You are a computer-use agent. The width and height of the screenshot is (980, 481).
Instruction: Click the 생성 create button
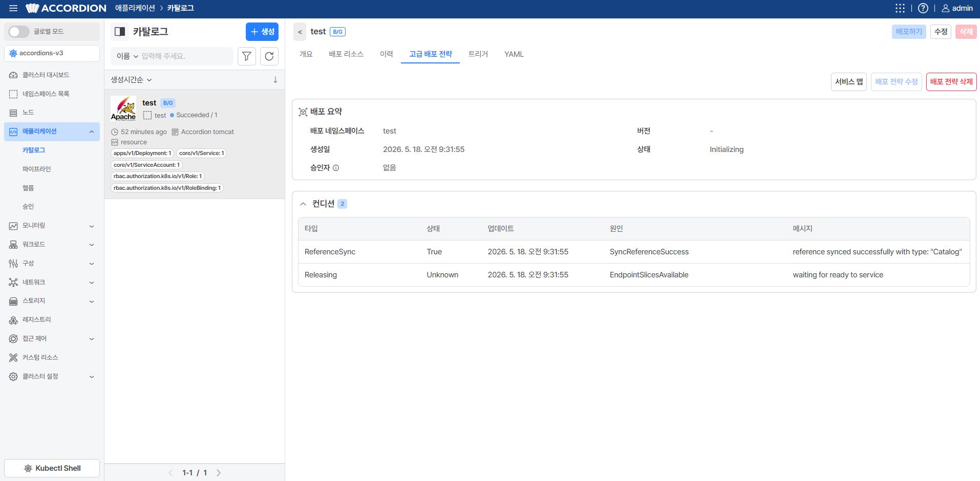pyautogui.click(x=262, y=32)
